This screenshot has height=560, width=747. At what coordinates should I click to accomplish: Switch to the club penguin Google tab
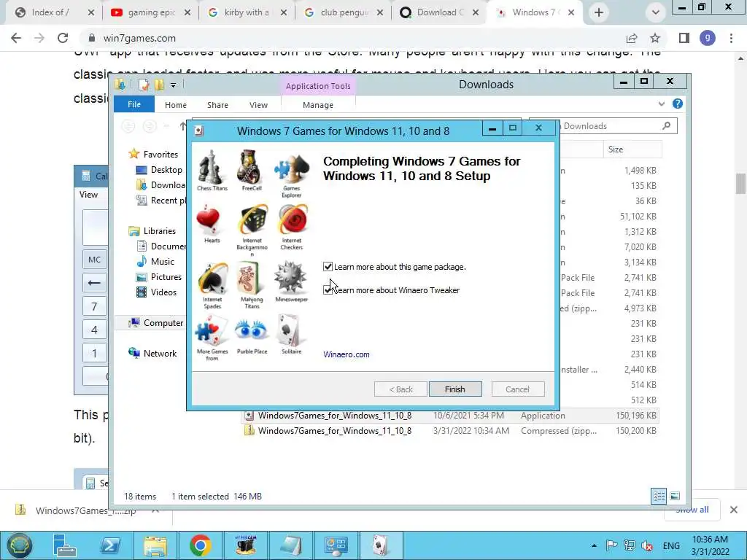click(x=344, y=12)
